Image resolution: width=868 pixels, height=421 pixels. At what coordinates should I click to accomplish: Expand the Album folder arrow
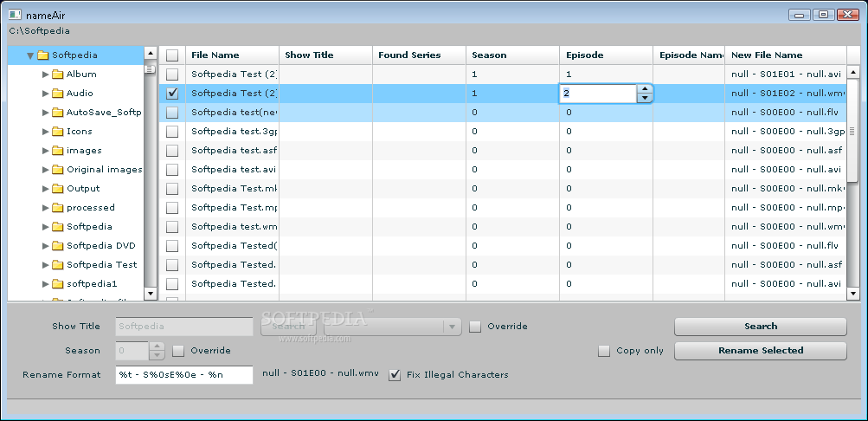[45, 74]
